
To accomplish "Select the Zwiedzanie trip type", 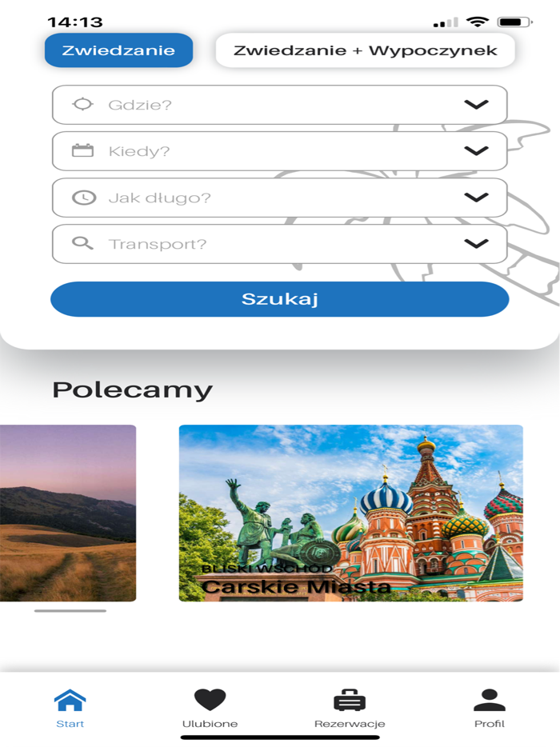I will click(118, 50).
